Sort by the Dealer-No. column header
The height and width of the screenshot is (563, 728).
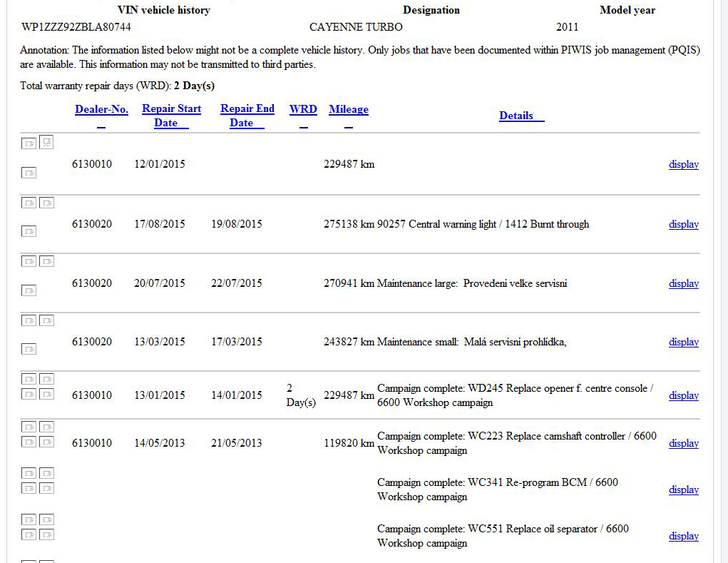[101, 110]
